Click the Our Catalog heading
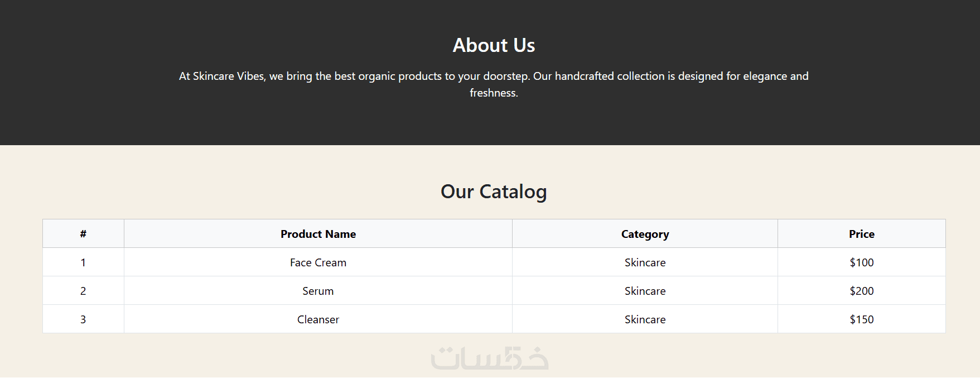 [494, 192]
